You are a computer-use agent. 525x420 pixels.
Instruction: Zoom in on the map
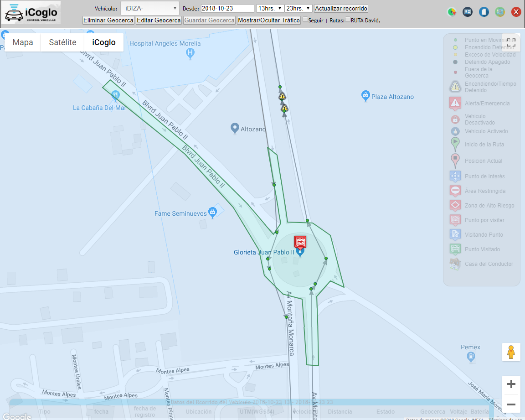tap(511, 384)
